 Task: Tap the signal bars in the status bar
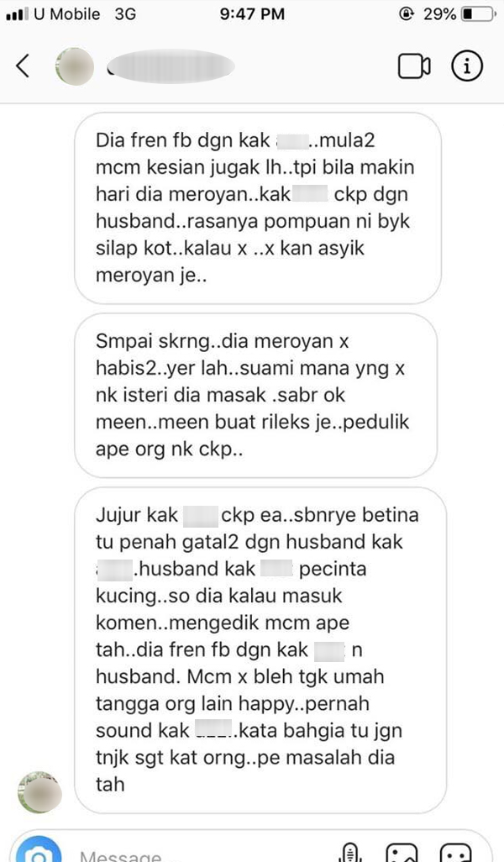click(17, 15)
